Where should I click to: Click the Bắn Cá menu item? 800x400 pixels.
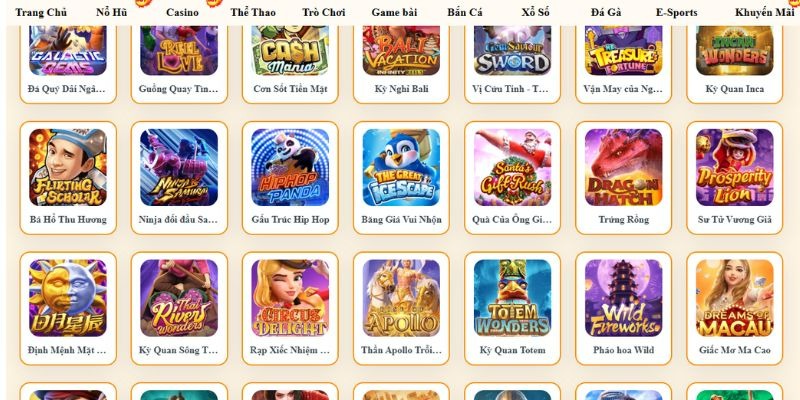(x=465, y=13)
